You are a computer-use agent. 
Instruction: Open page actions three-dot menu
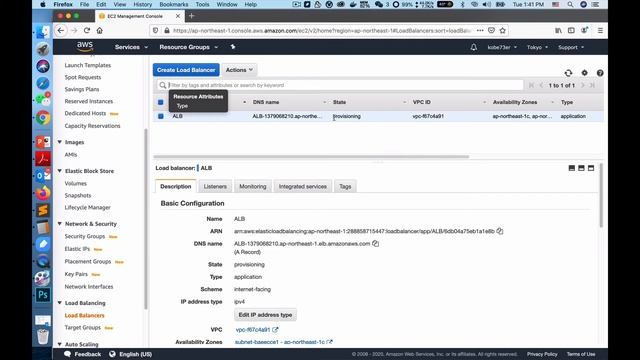[x=480, y=31]
